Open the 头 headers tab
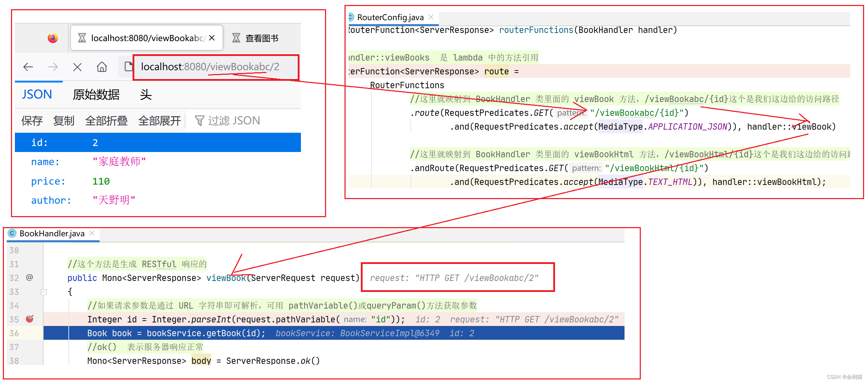The height and width of the screenshot is (383, 868). pyautogui.click(x=146, y=95)
